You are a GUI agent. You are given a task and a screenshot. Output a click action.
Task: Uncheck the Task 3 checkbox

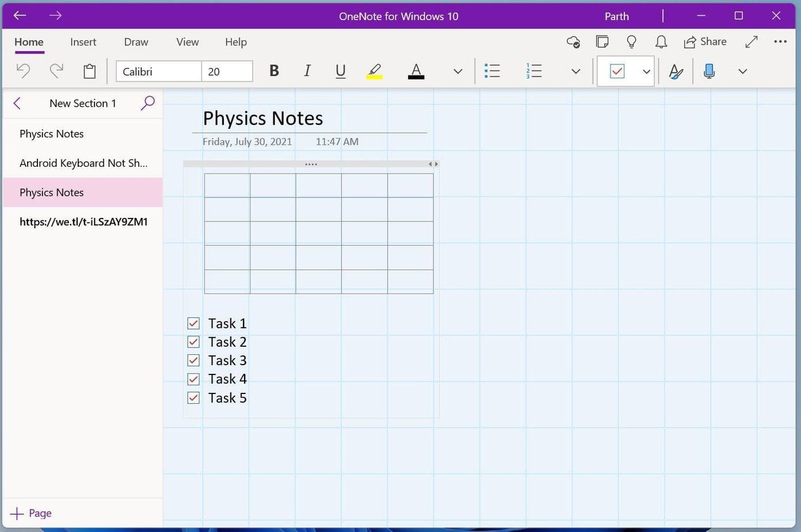tap(193, 361)
